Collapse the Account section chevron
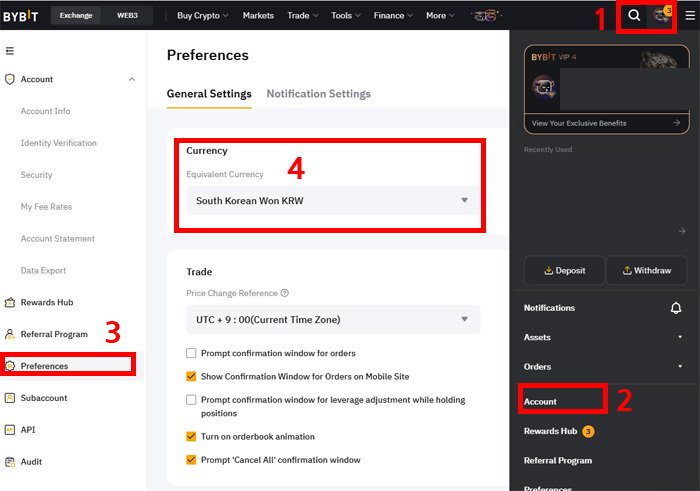The image size is (700, 491). point(132,79)
